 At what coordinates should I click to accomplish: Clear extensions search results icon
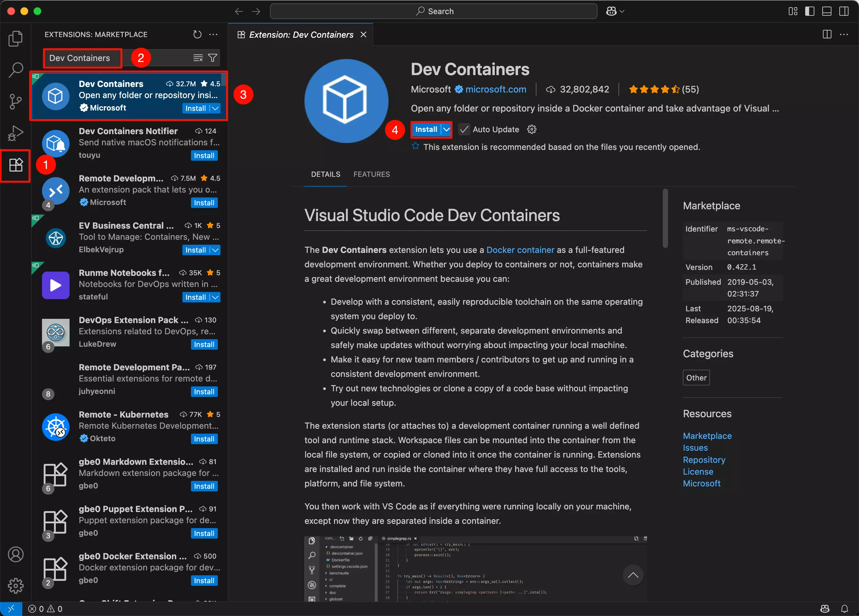point(198,58)
